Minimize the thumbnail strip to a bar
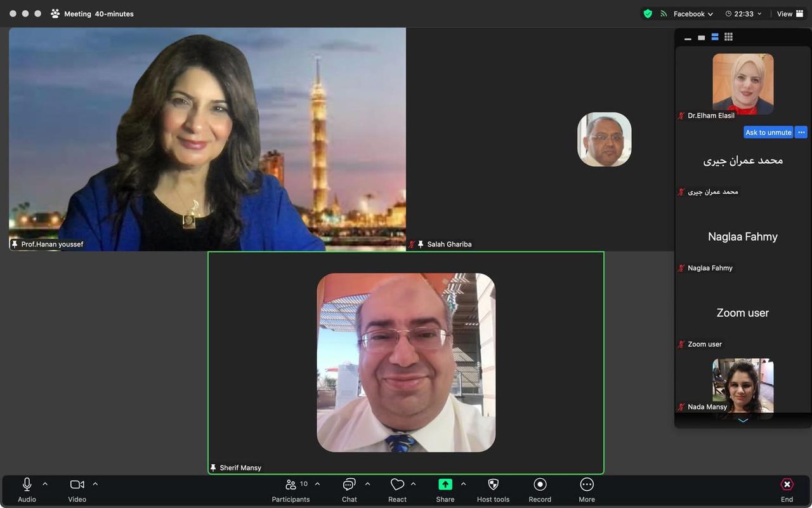812x508 pixels. [x=688, y=38]
